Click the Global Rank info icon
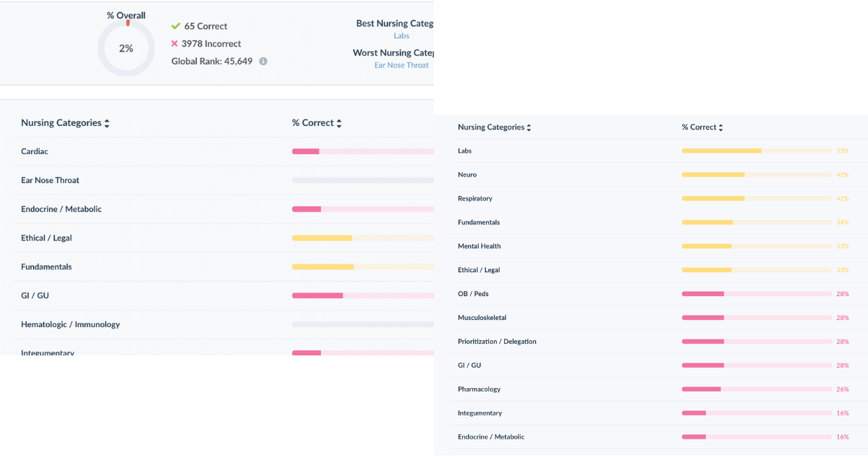The width and height of the screenshot is (868, 456). pos(263,62)
